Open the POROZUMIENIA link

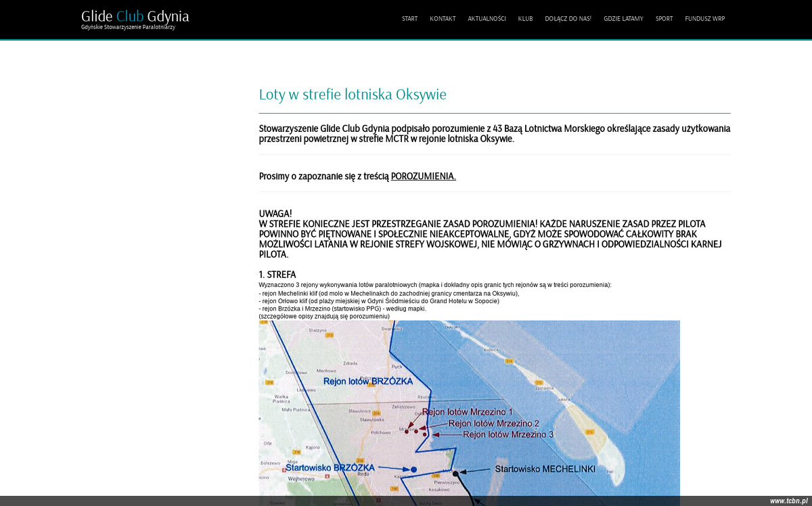424,177
